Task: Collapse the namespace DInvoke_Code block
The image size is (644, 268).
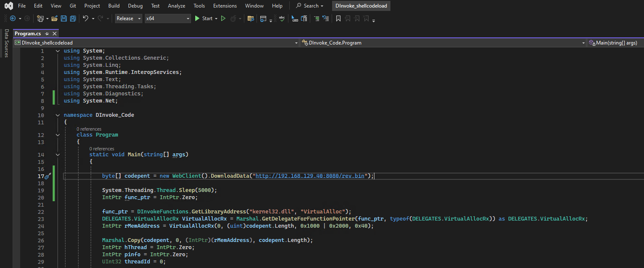Action: [58, 115]
